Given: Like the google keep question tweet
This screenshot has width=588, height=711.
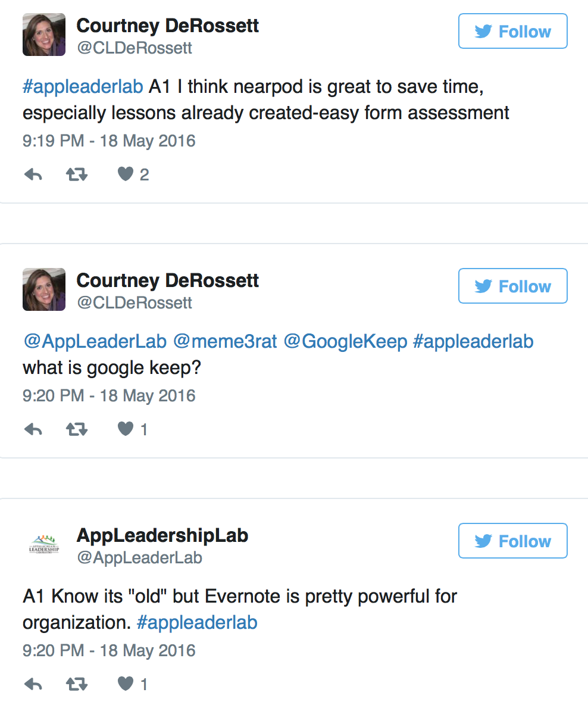Looking at the screenshot, I should [x=126, y=429].
